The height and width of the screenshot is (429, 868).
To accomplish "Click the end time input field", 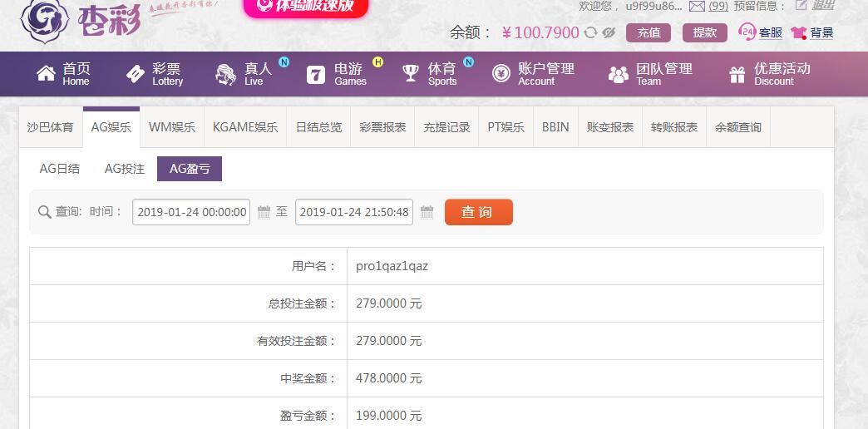I will pos(354,212).
